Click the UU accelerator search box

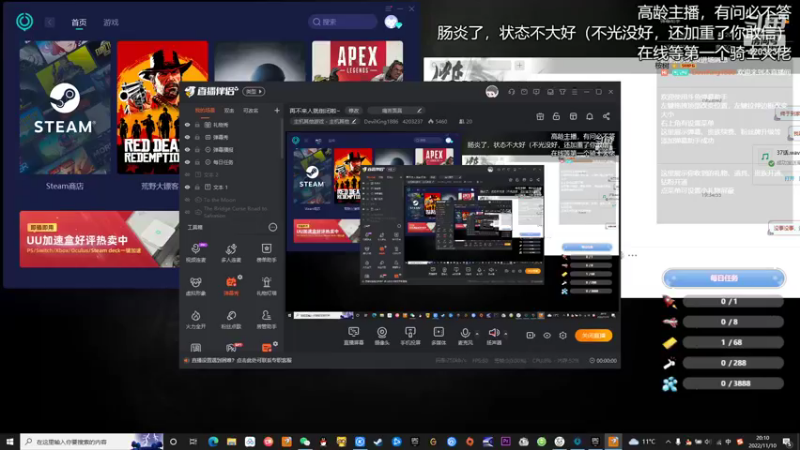point(342,21)
